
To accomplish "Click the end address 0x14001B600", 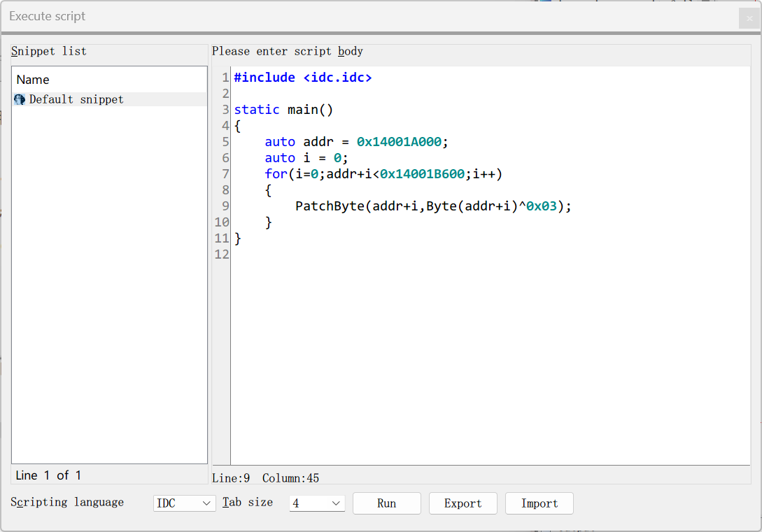I will pos(423,174).
